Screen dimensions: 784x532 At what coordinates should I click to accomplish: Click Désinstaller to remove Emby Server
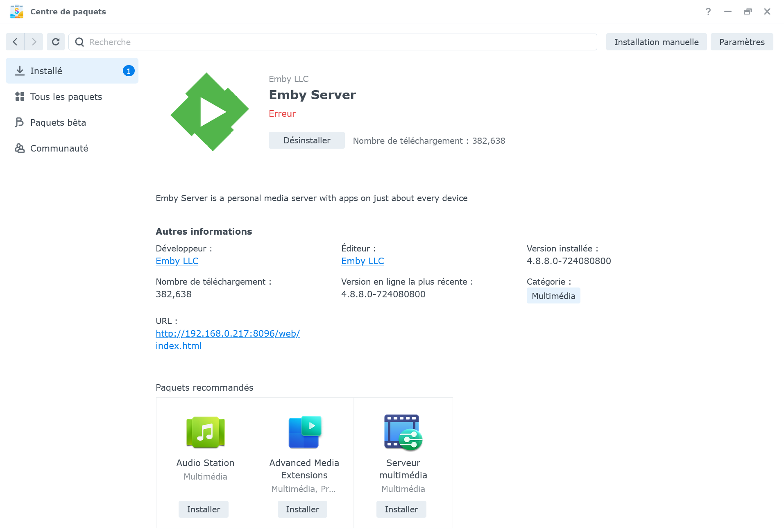[307, 140]
